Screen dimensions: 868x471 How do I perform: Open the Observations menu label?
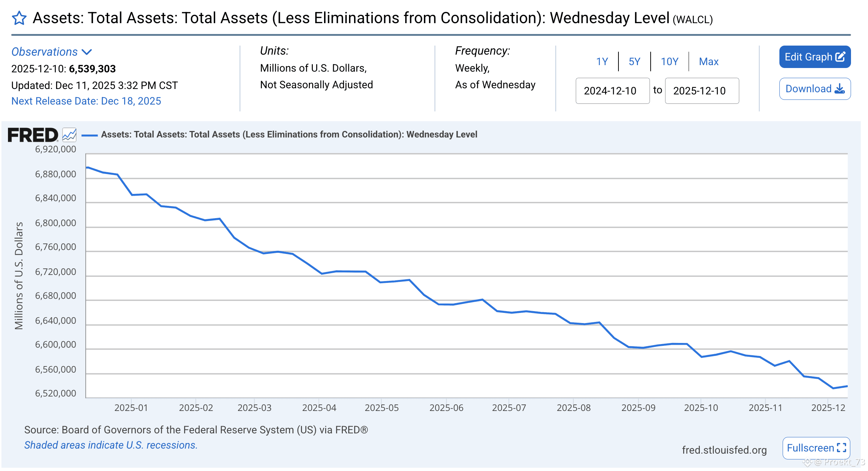(44, 52)
